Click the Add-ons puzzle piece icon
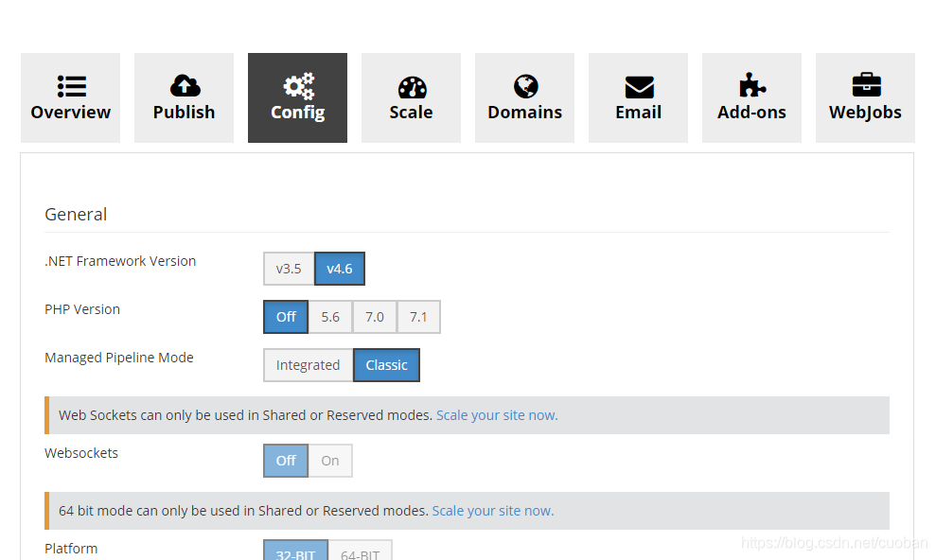 752,85
